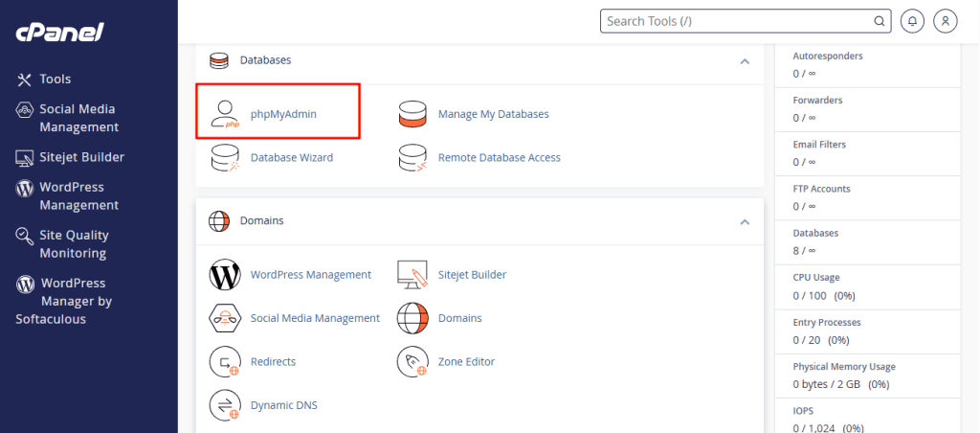The width and height of the screenshot is (980, 433).
Task: Open WordPress Management link under Domains
Action: click(x=311, y=275)
